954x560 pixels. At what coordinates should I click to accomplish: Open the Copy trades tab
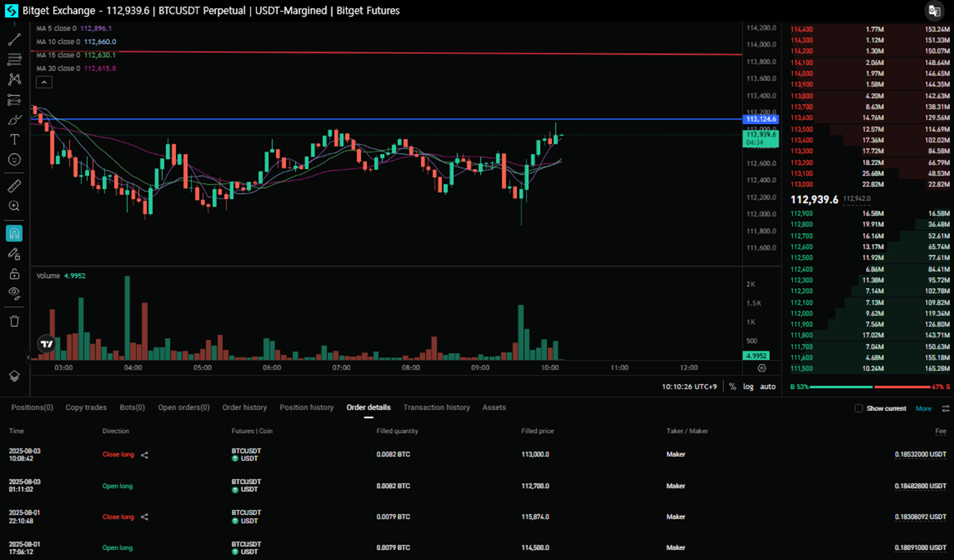point(86,407)
